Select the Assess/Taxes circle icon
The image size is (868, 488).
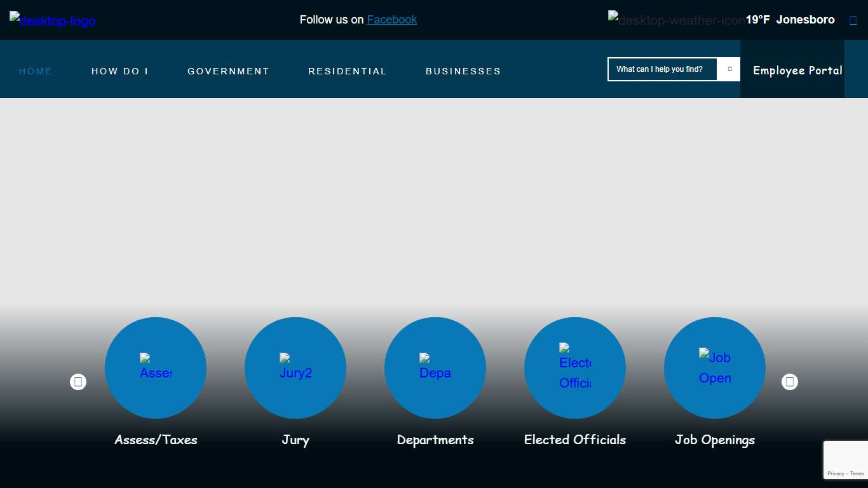[x=156, y=368]
